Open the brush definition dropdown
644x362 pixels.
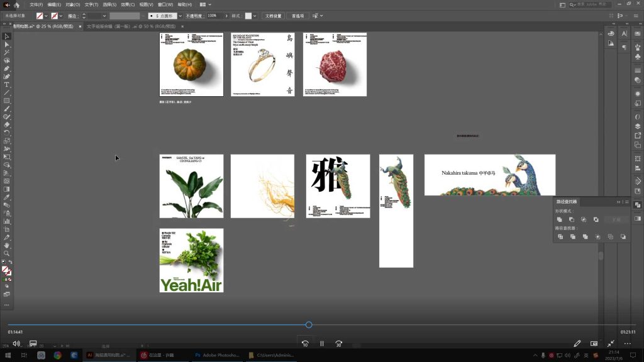[179, 15]
